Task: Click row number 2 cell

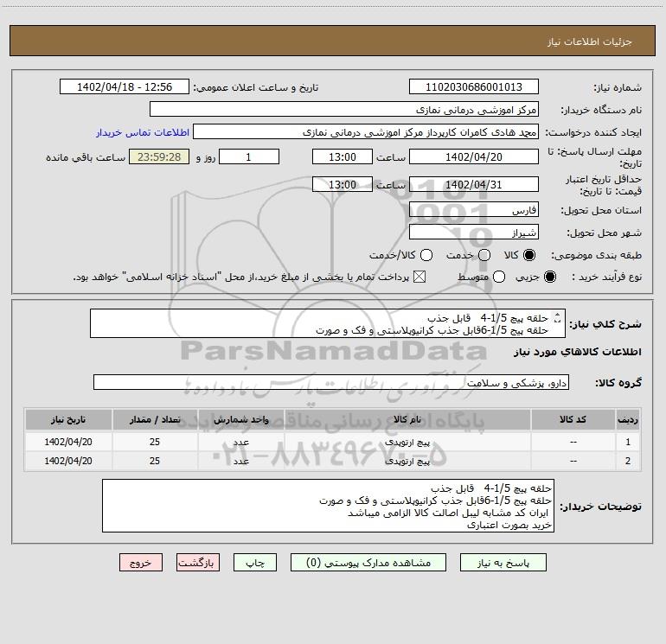Action: pyautogui.click(x=628, y=461)
